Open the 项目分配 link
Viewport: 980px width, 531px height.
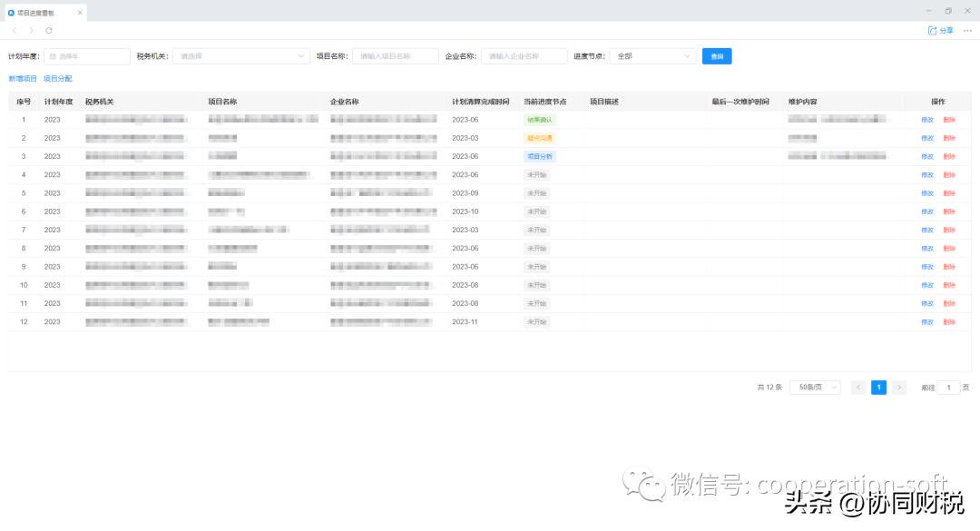click(56, 78)
